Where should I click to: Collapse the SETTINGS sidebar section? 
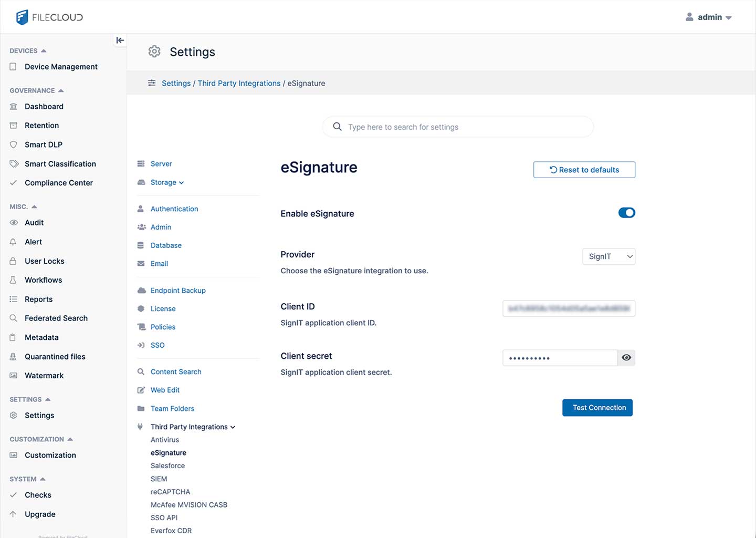click(x=48, y=400)
